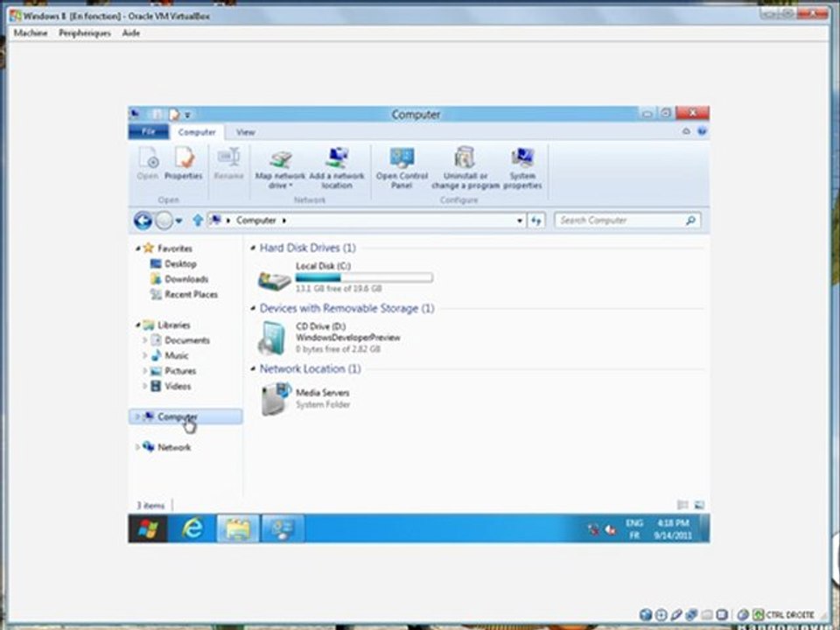Refresh the Computer address bar

536,220
